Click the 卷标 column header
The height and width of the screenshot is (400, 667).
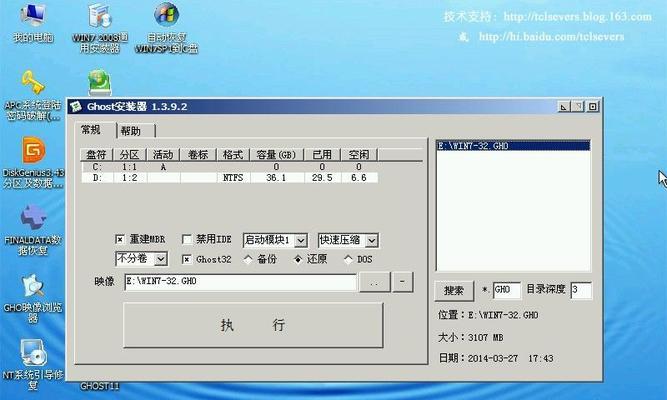tap(198, 154)
